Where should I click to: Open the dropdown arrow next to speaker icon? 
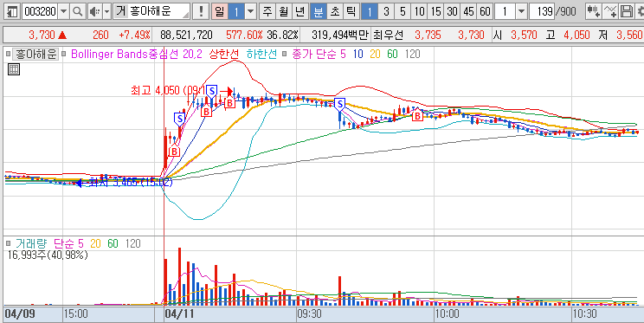106,11
